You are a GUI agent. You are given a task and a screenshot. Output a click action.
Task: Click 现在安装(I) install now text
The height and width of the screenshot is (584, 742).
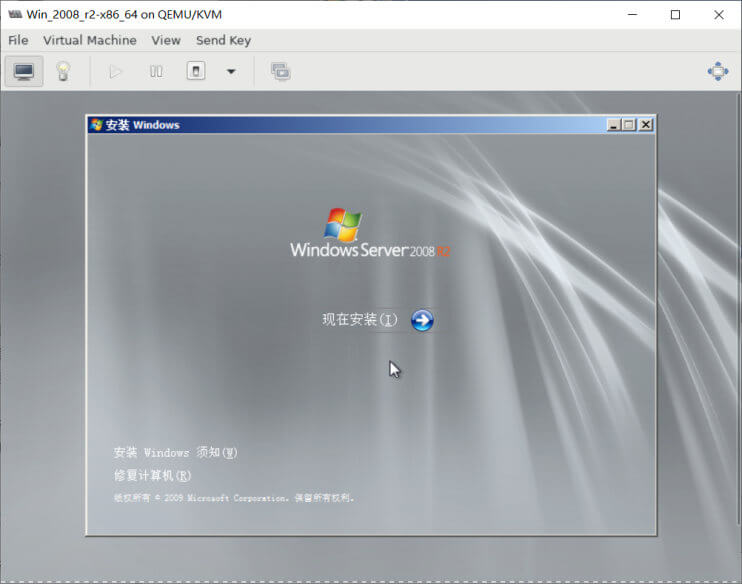(360, 319)
